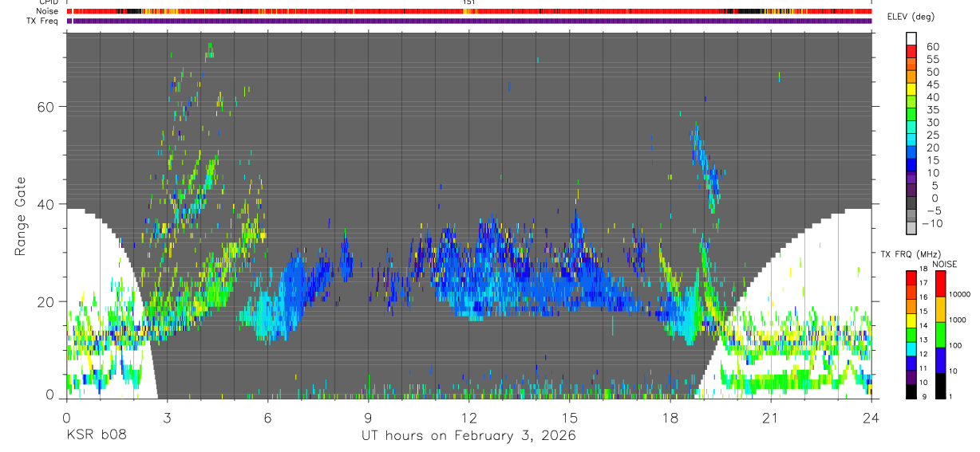Click the TX FRQ legend label '13'
Viewport: 980px width, 452px height.
[923, 340]
